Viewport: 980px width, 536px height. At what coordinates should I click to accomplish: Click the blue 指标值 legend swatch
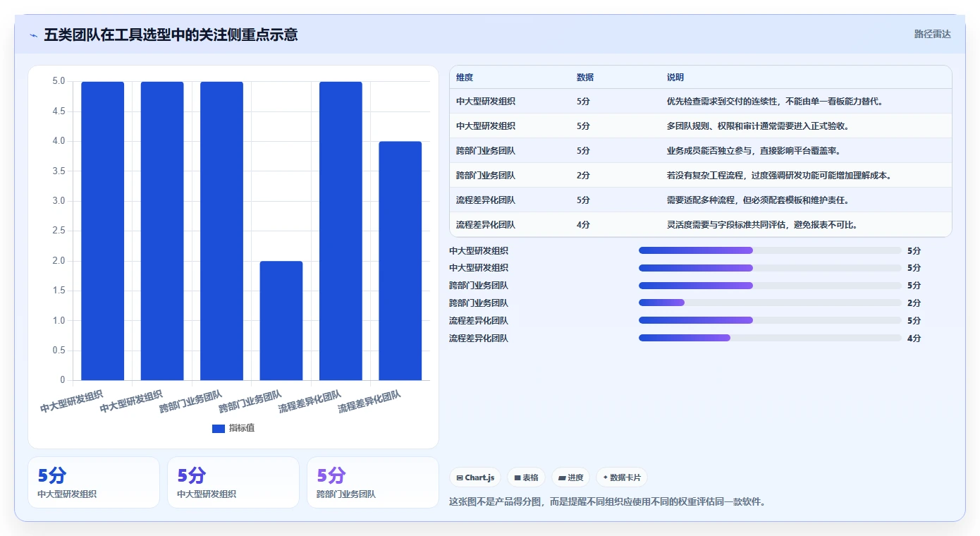coord(219,428)
